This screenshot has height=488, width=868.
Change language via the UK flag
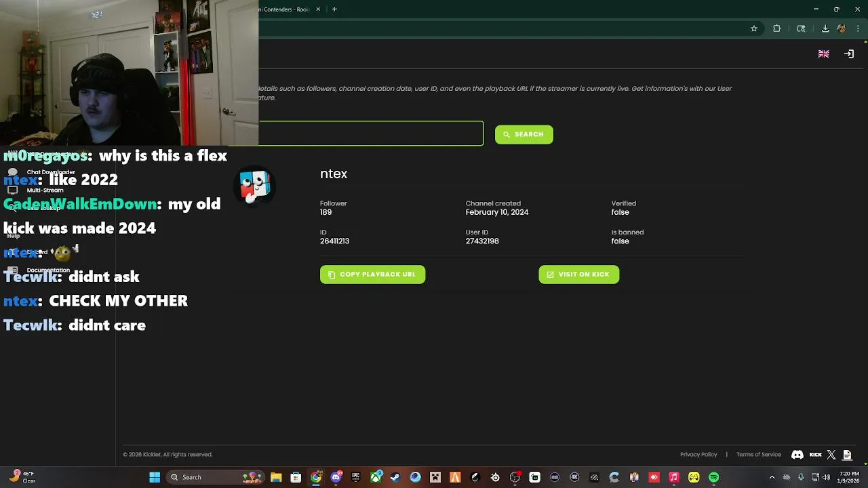(823, 54)
